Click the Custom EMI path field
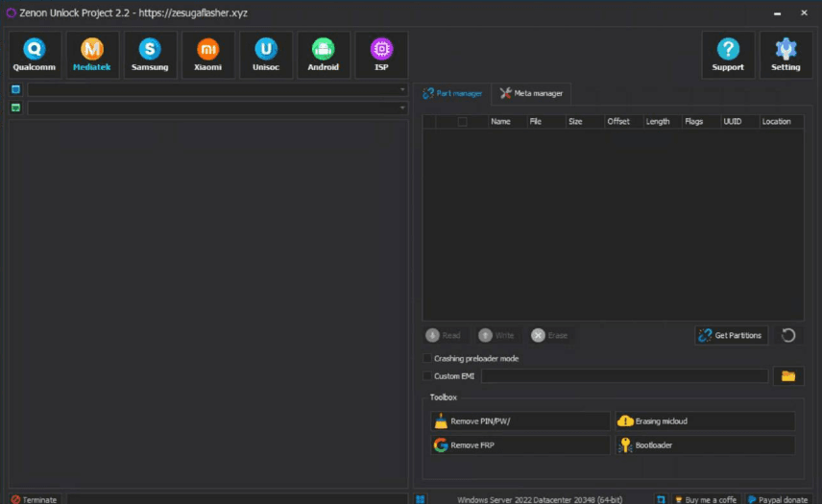 point(625,376)
